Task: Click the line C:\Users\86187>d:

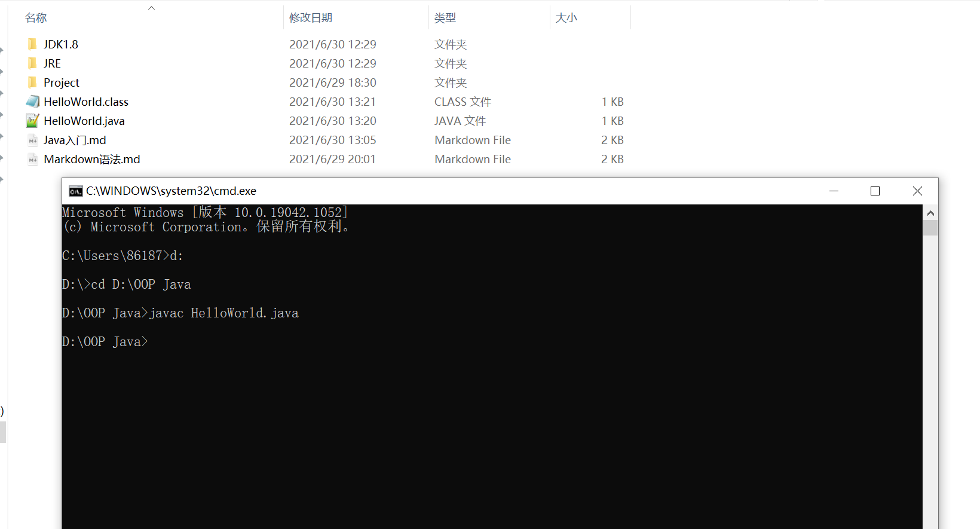Action: click(122, 256)
